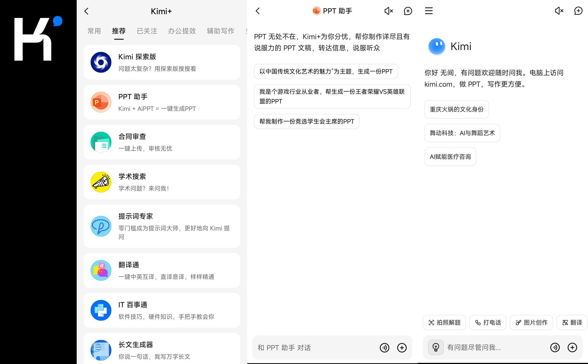Select the 重庆火锅的文化身份 suggestion

coord(456,109)
